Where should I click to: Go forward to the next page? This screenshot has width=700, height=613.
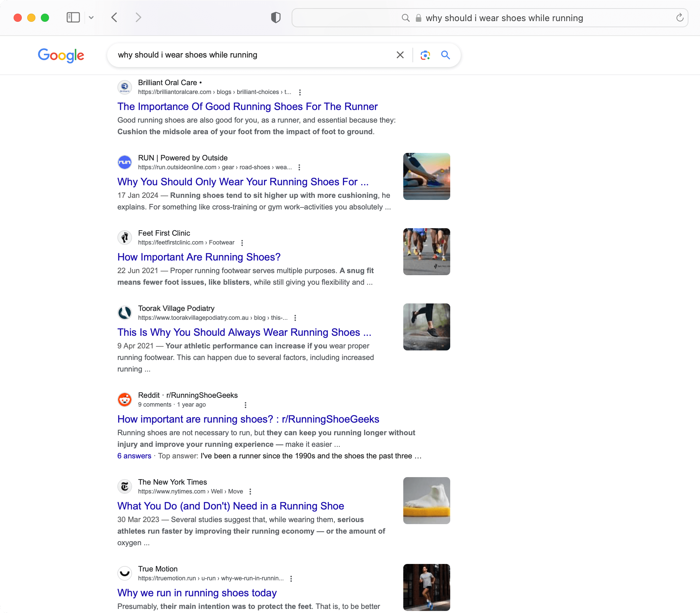pyautogui.click(x=138, y=17)
